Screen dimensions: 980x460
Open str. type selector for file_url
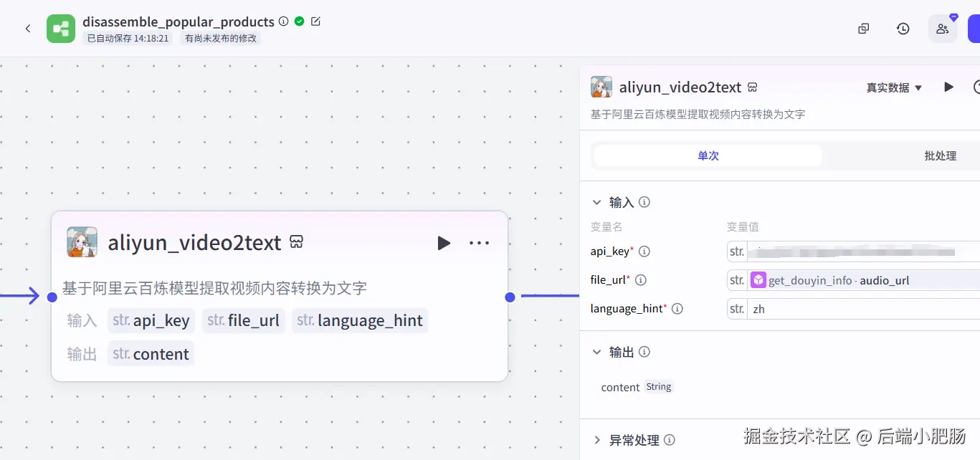tap(737, 280)
